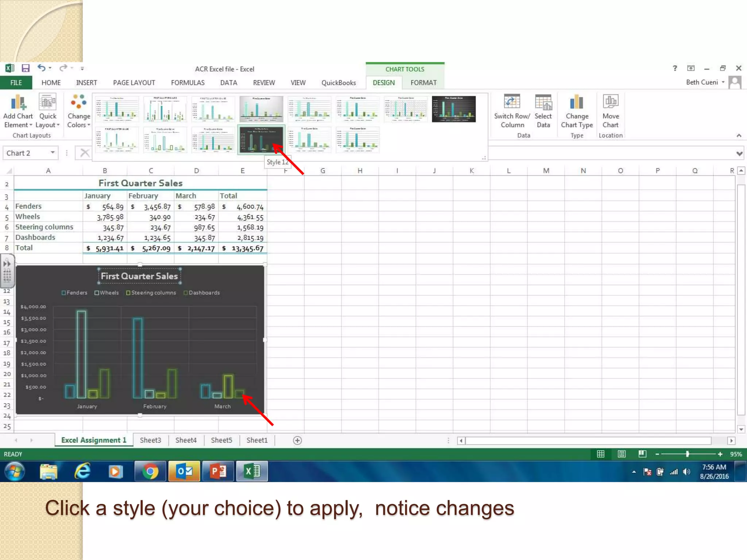This screenshot has height=560, width=747.
Task: Click the Undo arrow in the quick access toolbar
Action: tap(41, 68)
